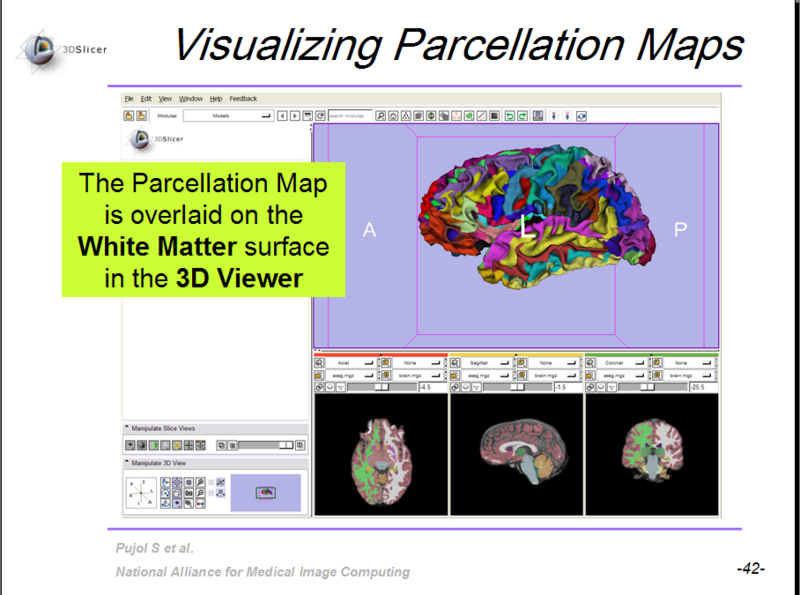Open the Modules selection dropdown
Image resolution: width=800 pixels, height=595 pixels.
coord(229,116)
